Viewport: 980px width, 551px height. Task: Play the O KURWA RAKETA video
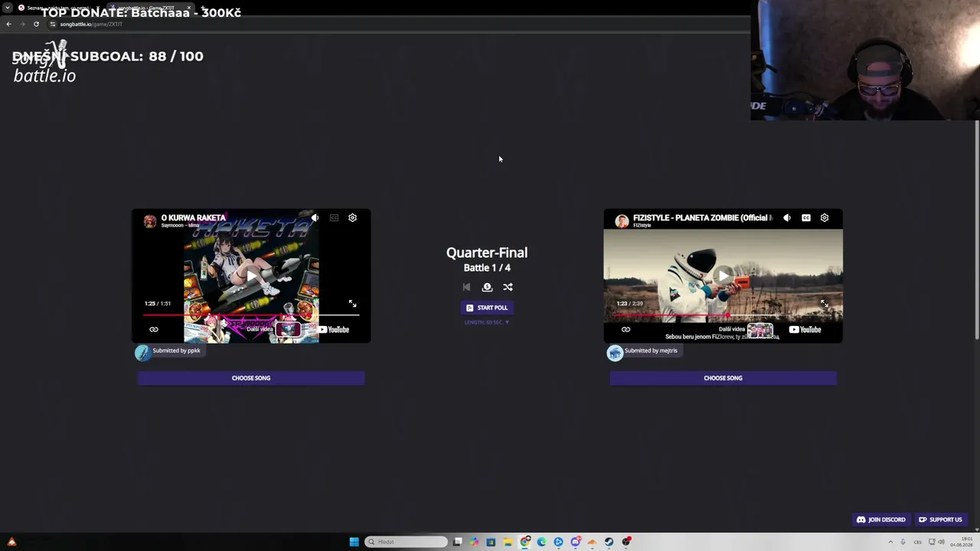pos(251,275)
